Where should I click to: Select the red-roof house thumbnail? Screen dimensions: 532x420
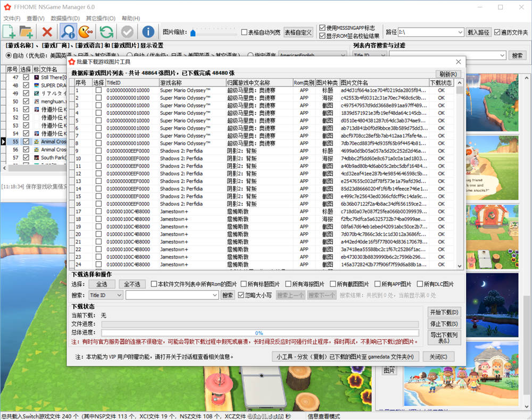[492, 237]
